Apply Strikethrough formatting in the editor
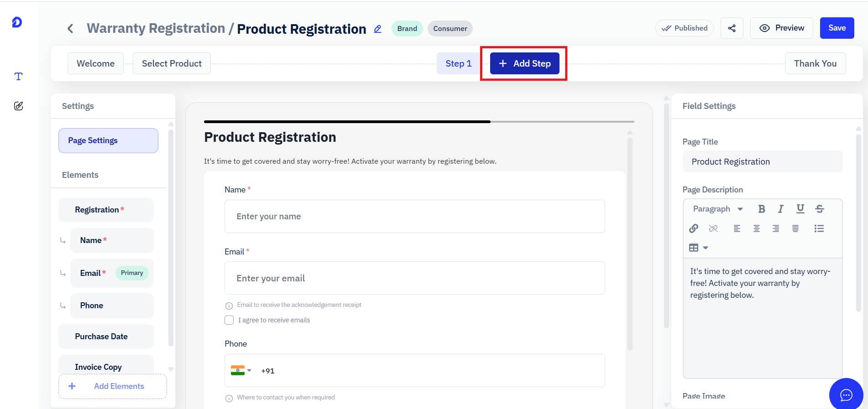Viewport: 868px width, 409px height. 820,209
